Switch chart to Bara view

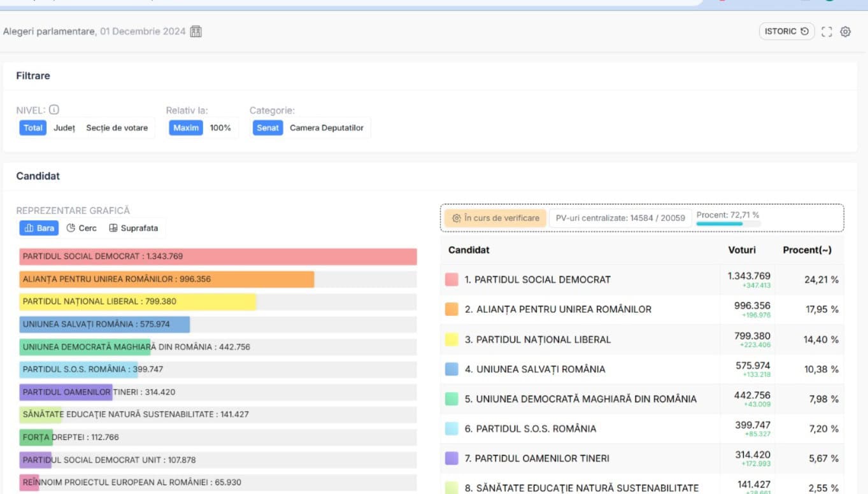[39, 228]
